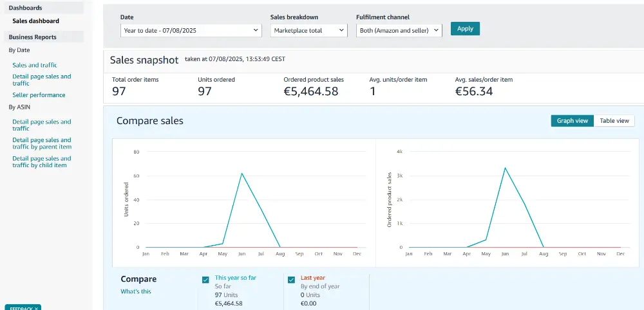Open the Date range dropdown

click(x=191, y=30)
